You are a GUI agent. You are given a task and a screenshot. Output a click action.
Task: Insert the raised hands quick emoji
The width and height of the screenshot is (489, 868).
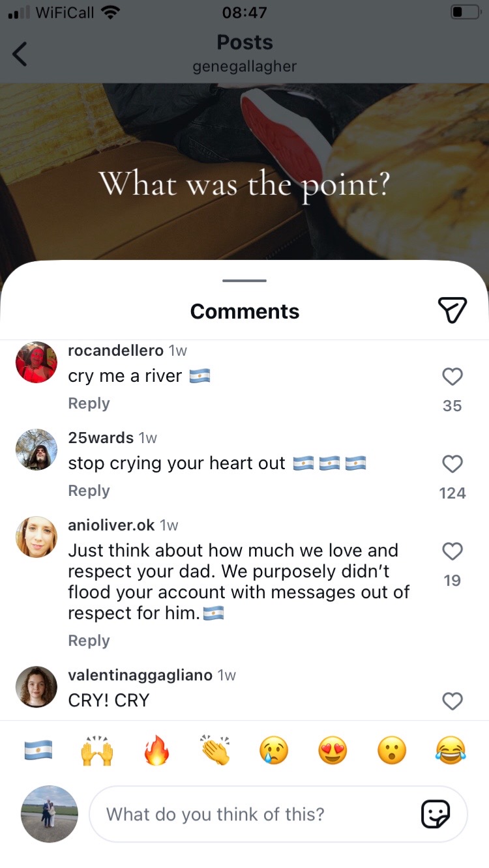(97, 751)
